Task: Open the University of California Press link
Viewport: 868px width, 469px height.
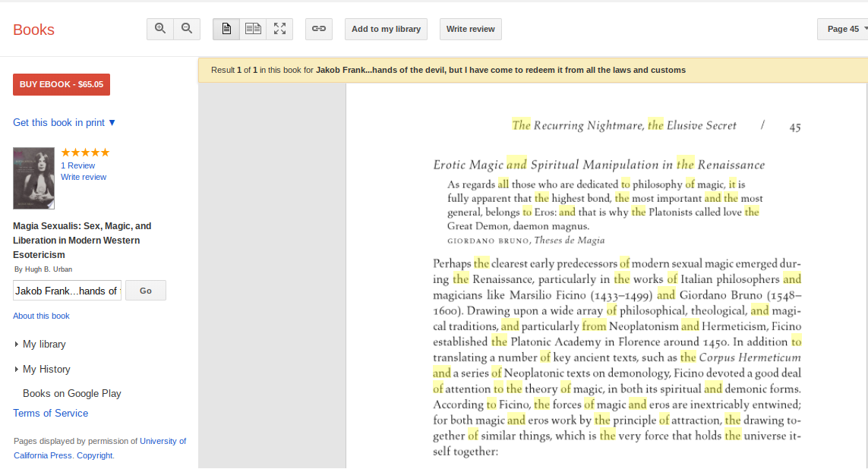Action: [x=100, y=448]
